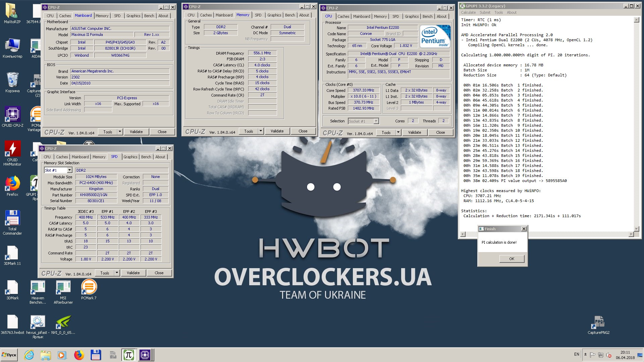Click the Part Number KHX8500D2/1GN field
This screenshot has height=362, width=644.
(x=96, y=195)
